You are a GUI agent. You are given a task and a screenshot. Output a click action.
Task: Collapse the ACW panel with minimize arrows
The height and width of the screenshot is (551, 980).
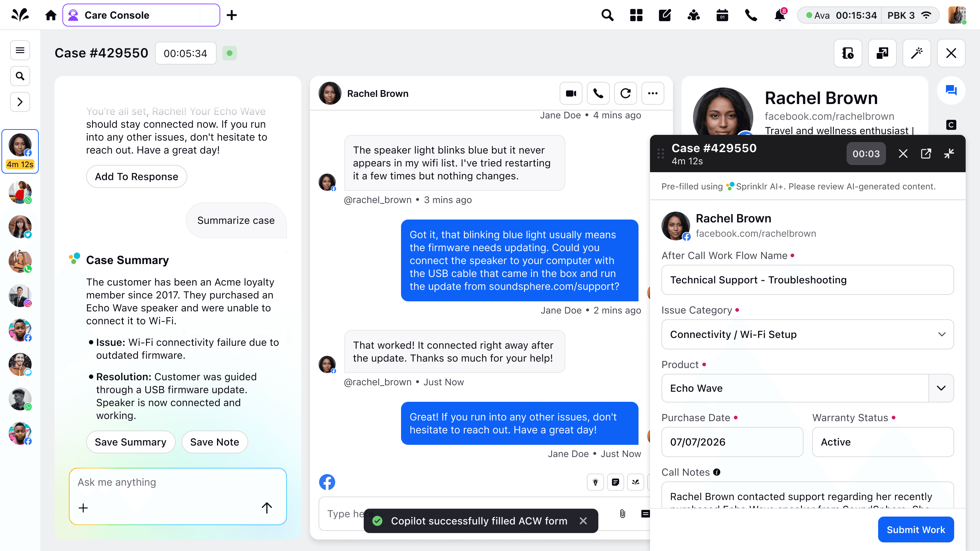coord(949,154)
